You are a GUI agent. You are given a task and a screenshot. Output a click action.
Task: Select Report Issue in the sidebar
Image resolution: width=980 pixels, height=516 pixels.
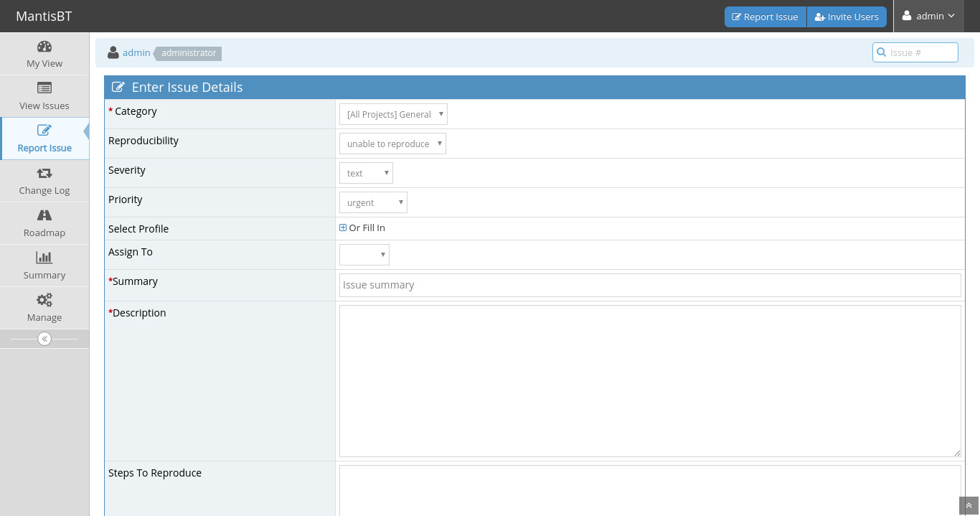tap(44, 139)
